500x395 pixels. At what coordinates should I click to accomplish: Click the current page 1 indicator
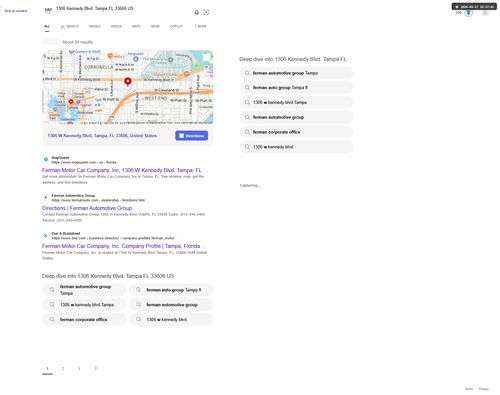(x=47, y=368)
